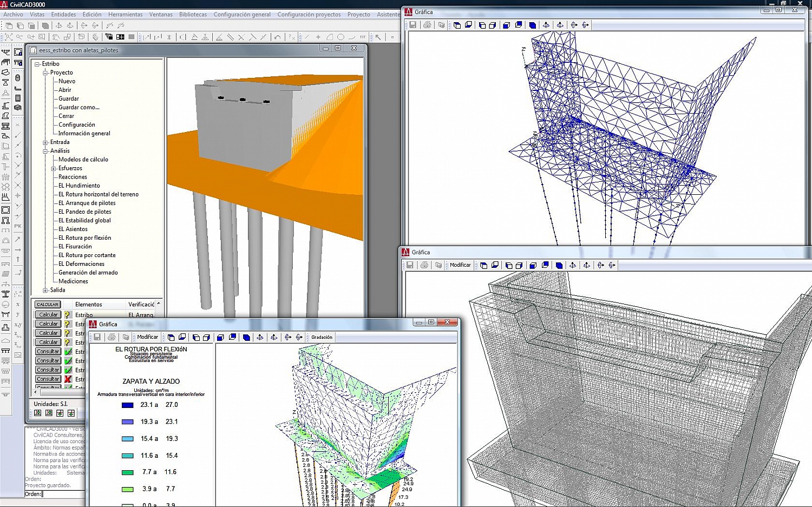
Task: Select EL Hundimiento tree item
Action: (x=79, y=186)
